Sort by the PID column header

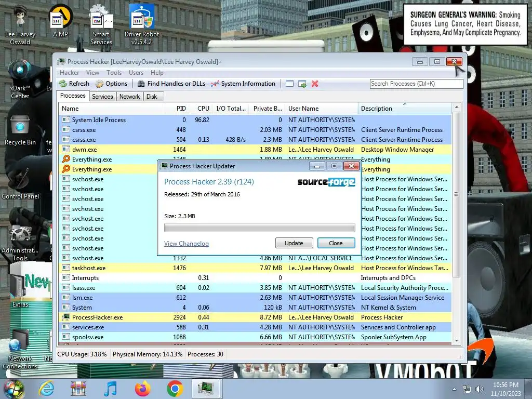click(176, 109)
